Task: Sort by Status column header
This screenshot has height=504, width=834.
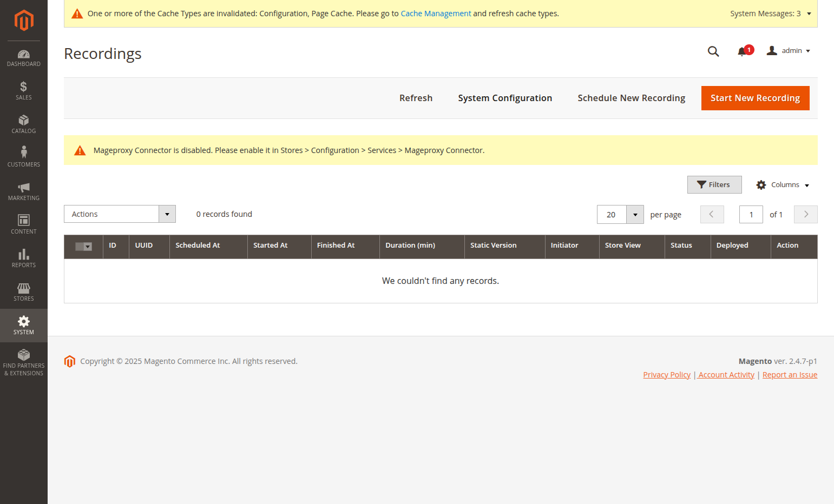Action: [688, 246]
